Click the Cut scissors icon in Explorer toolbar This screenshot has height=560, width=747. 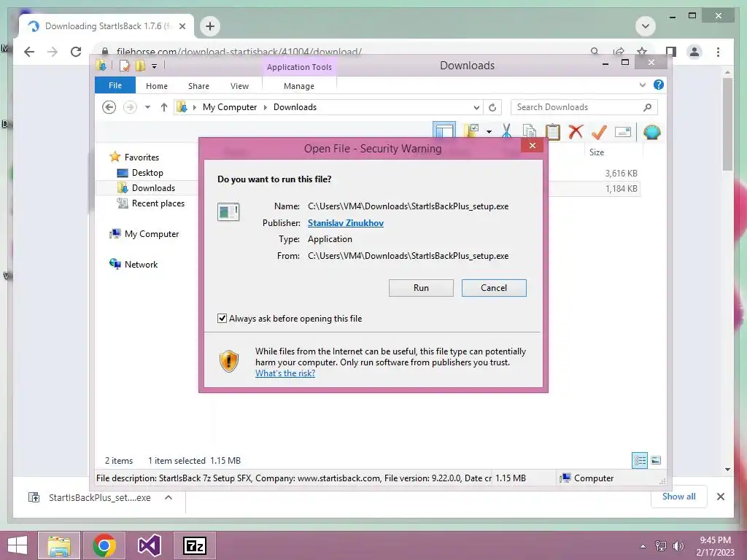pyautogui.click(x=506, y=131)
